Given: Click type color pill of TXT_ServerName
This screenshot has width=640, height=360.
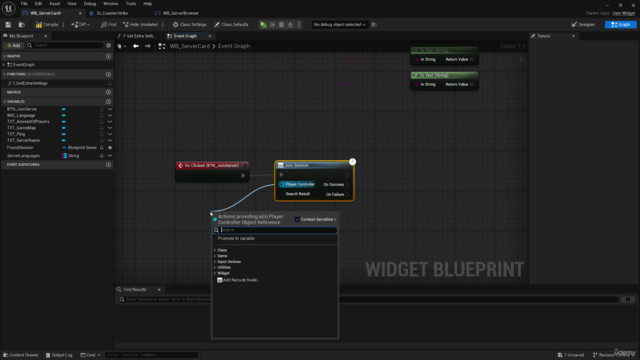Looking at the screenshot, I should coord(64,140).
